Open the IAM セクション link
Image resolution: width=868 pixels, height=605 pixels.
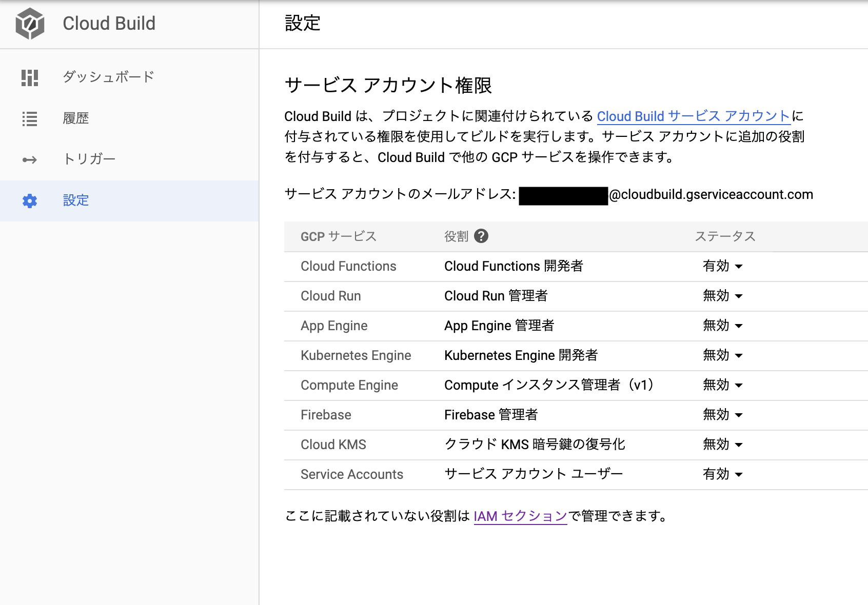[x=520, y=516]
